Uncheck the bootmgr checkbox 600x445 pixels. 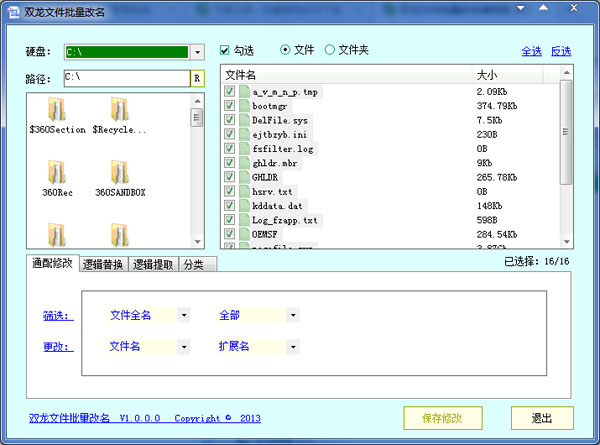pos(229,105)
